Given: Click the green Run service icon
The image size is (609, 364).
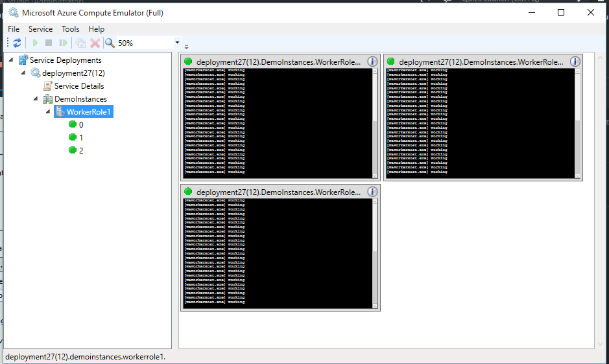Looking at the screenshot, I should coord(35,43).
